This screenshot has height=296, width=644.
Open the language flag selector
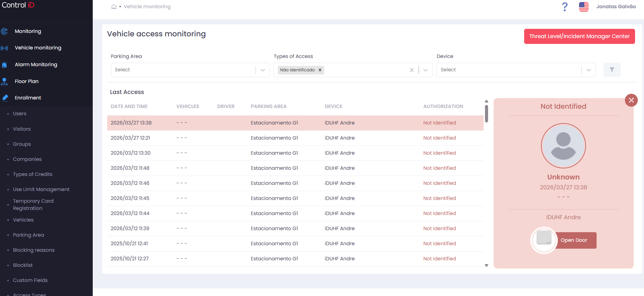[x=584, y=7]
